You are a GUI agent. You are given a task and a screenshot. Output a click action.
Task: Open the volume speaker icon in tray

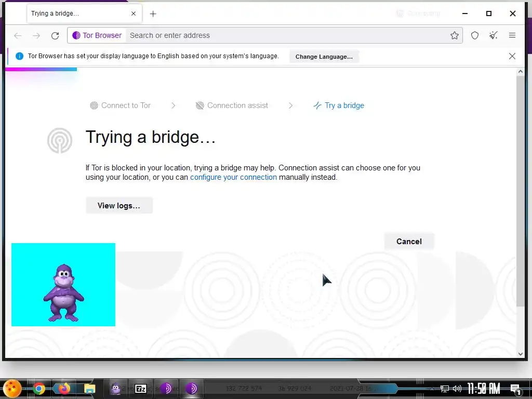click(x=457, y=389)
